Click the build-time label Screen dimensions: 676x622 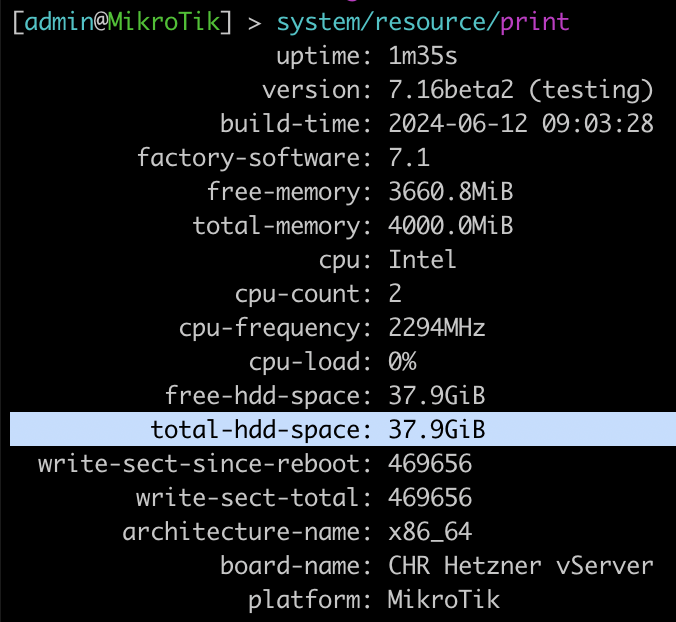(296, 124)
